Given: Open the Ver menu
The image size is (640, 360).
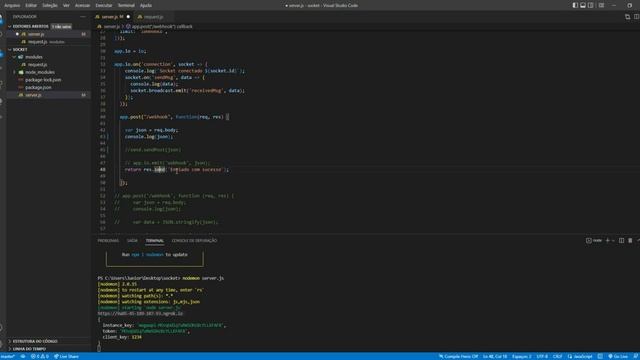Looking at the screenshot, I should (66, 5).
